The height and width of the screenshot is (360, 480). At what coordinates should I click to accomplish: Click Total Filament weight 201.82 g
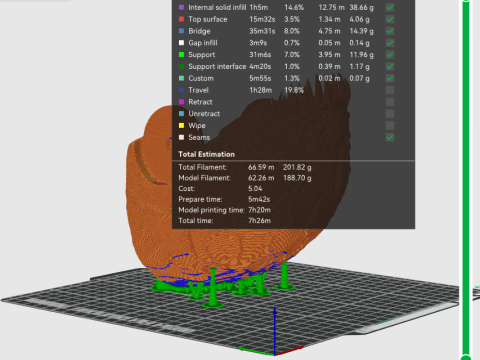click(x=297, y=167)
